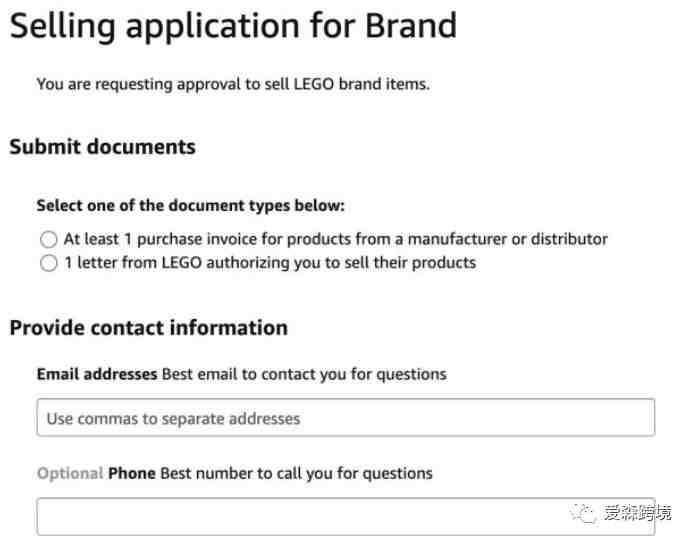Choose the LEGO authorization letter radio button
Image resolution: width=694 pixels, height=544 pixels.
coord(49,262)
